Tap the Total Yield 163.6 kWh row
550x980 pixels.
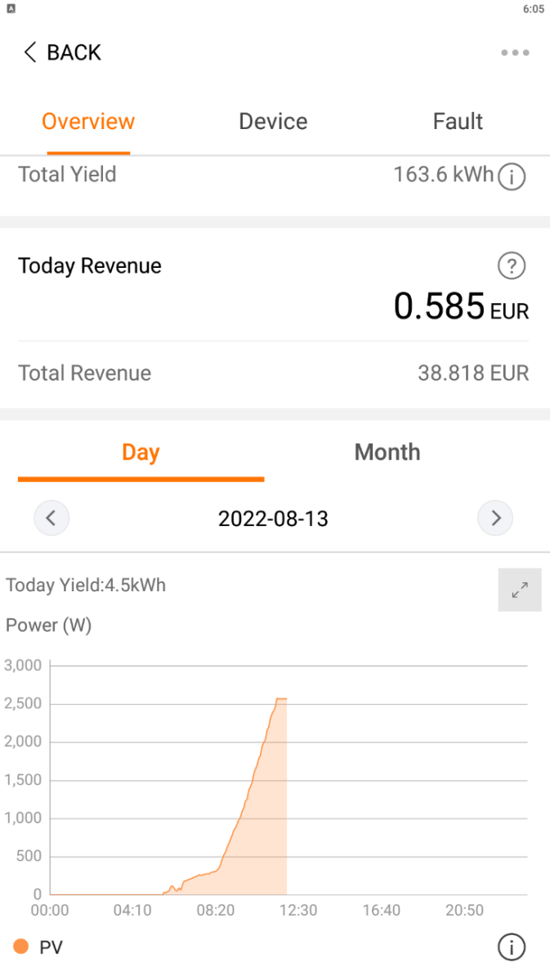[274, 175]
